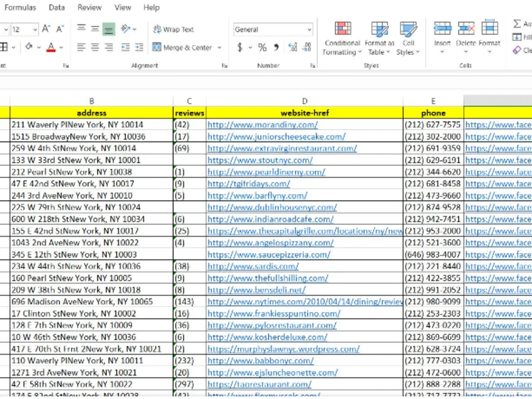Decrease cell indent
The width and height of the screenshot is (532, 399).
click(126, 47)
